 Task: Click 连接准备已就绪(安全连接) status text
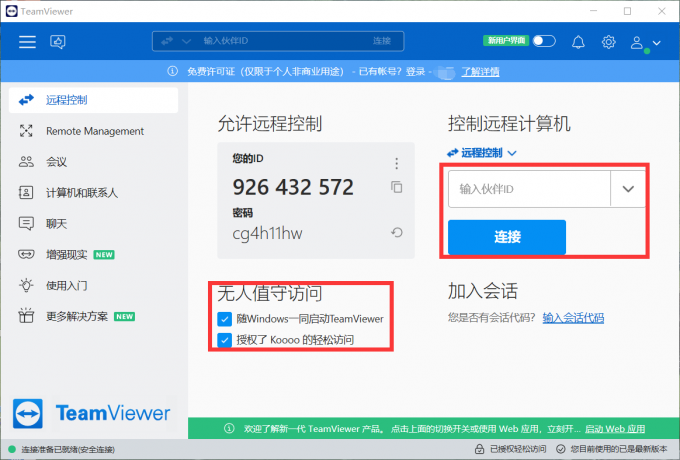point(68,450)
